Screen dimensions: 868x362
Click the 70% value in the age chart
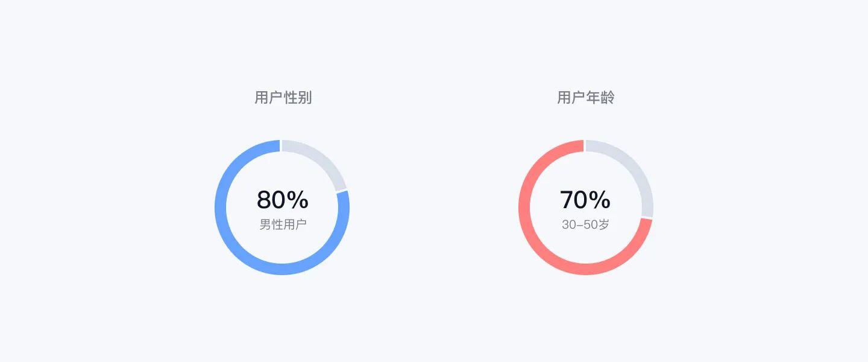tap(585, 200)
